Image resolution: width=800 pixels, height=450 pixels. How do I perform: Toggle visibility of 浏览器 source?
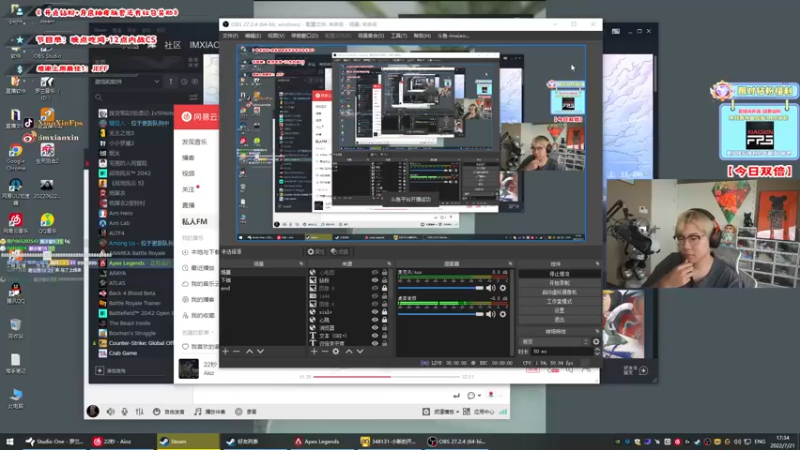point(375,328)
